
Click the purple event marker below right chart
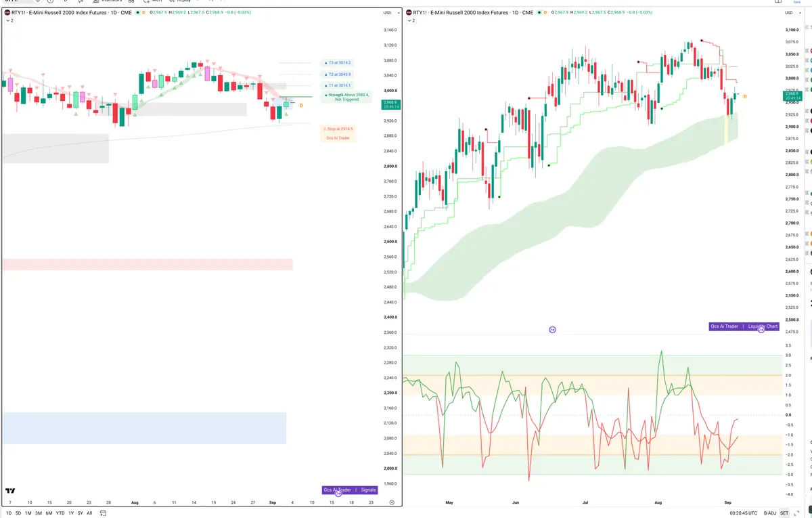(552, 330)
